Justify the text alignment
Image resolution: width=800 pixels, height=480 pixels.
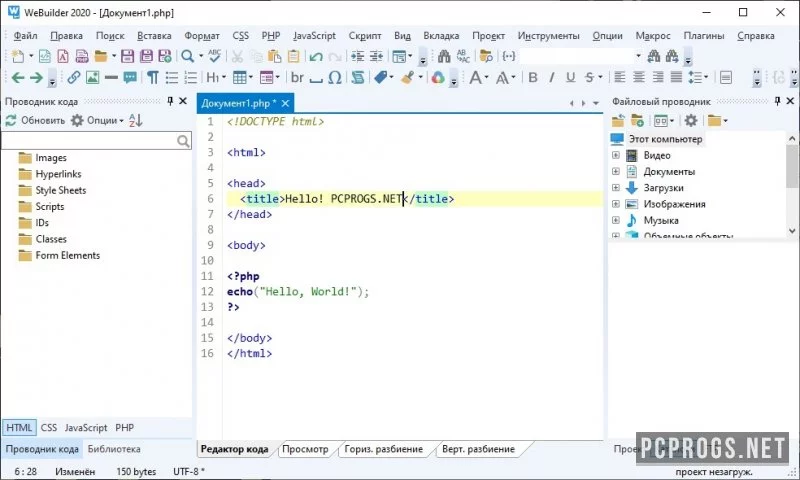(x=676, y=78)
